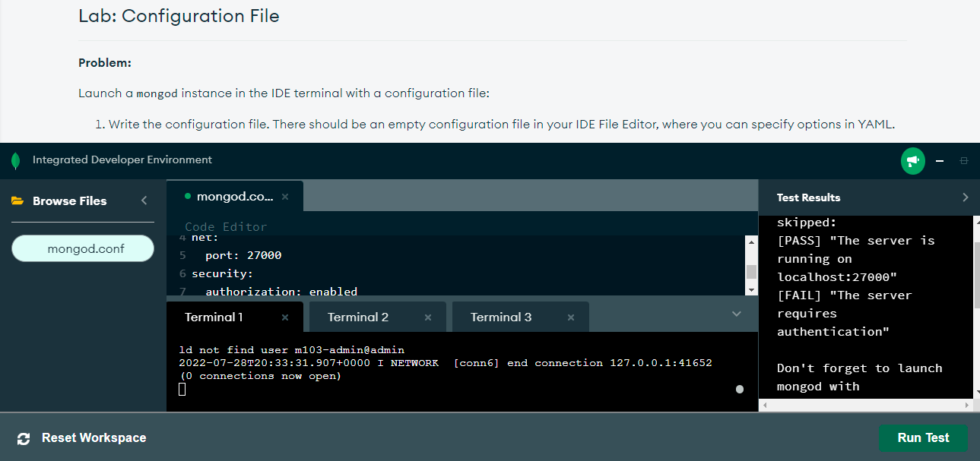Expand the Test Results panel chevron

(x=965, y=197)
